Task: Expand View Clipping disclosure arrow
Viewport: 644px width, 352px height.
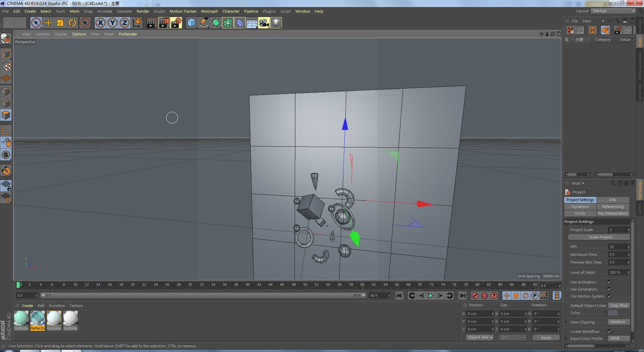Action: point(566,322)
